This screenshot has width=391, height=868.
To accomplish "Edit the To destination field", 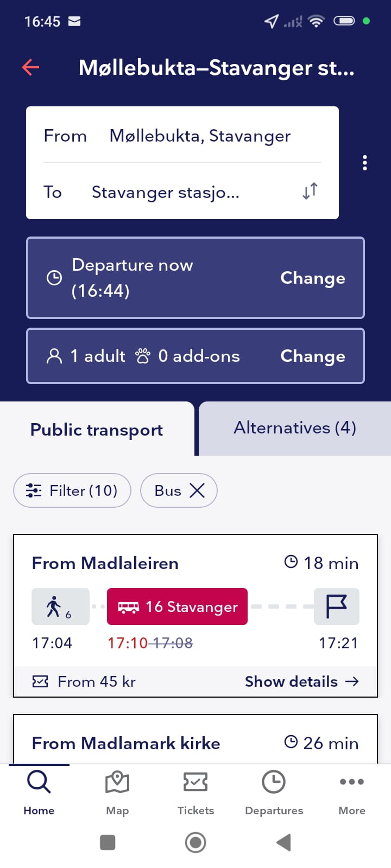I will tap(166, 192).
